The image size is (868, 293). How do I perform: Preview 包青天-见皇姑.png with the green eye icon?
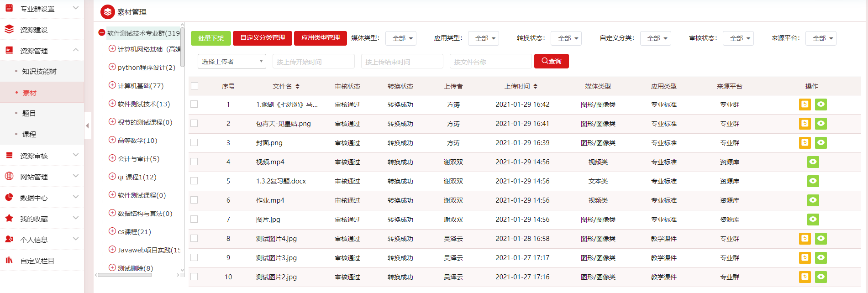821,124
